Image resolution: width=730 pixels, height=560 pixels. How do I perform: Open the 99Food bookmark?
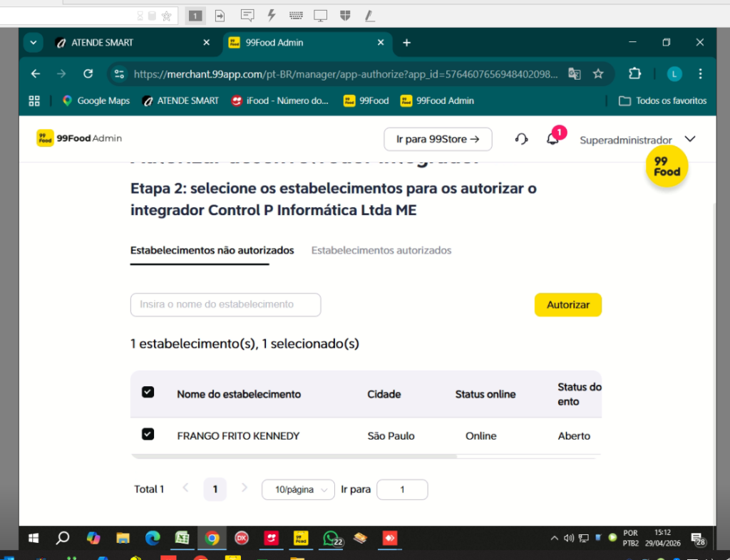[x=366, y=101]
